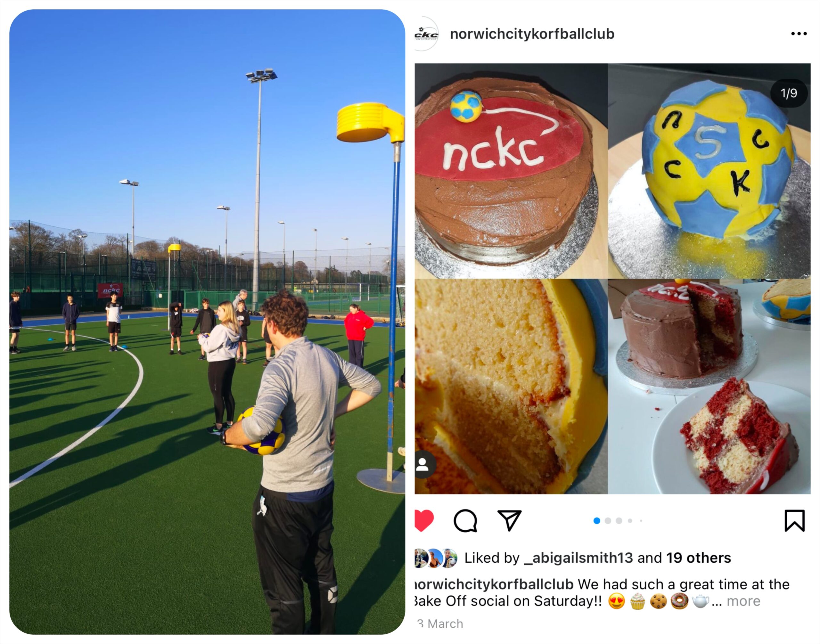Jump to third carousel dot
This screenshot has width=820, height=644.
(x=619, y=521)
